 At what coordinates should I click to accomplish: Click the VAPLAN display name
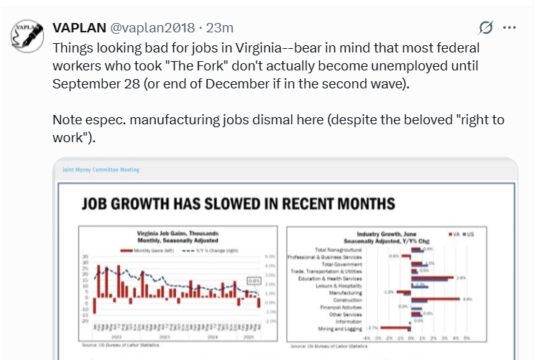tap(79, 28)
